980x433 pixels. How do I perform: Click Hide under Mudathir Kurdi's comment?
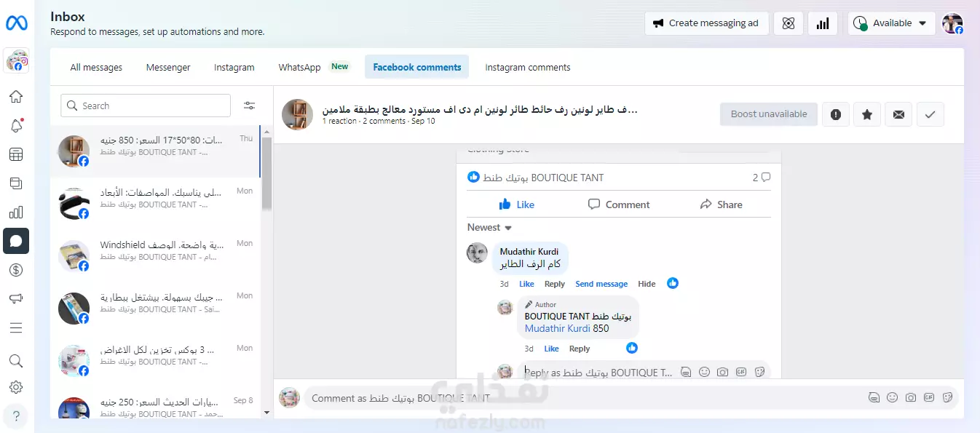[x=647, y=284]
